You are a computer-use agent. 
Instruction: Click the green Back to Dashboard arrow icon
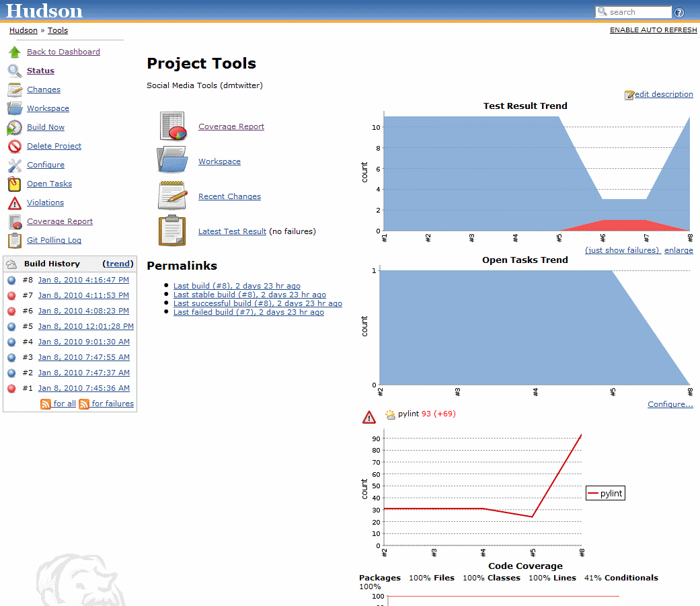coord(15,52)
